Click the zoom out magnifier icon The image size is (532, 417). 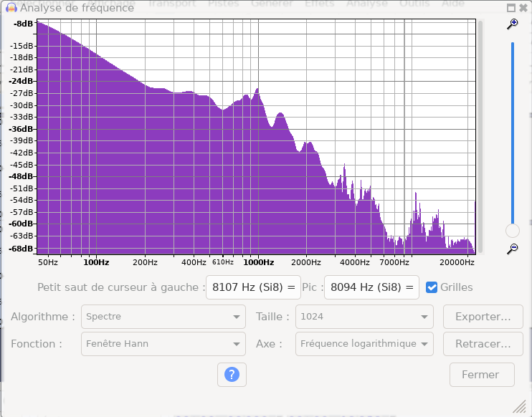click(513, 249)
